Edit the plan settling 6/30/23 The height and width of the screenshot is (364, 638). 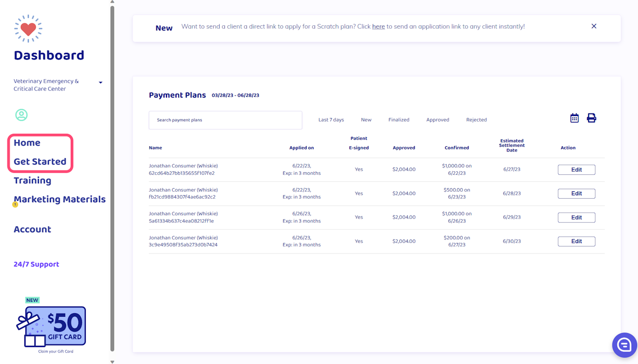coord(576,242)
